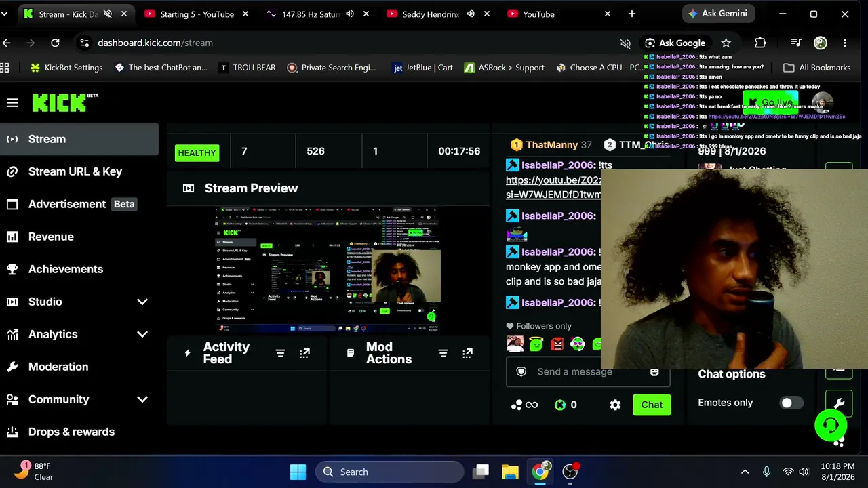Viewport: 868px width, 488px height.
Task: Unmute the Kick Stream dashboard tab
Action: click(x=108, y=14)
